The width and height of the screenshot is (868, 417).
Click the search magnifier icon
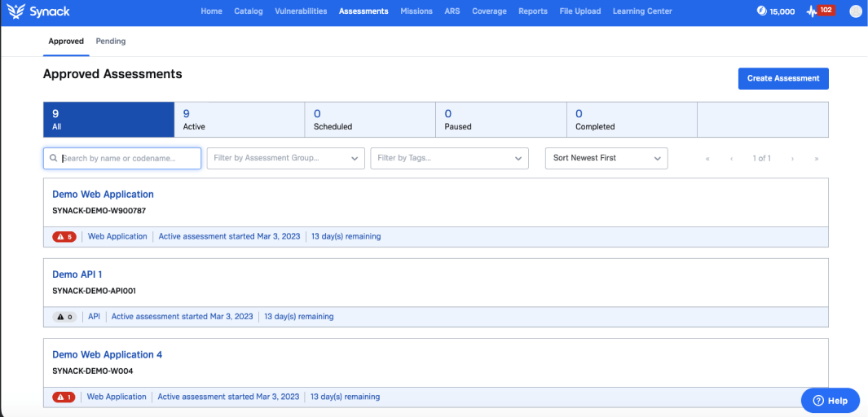[54, 158]
